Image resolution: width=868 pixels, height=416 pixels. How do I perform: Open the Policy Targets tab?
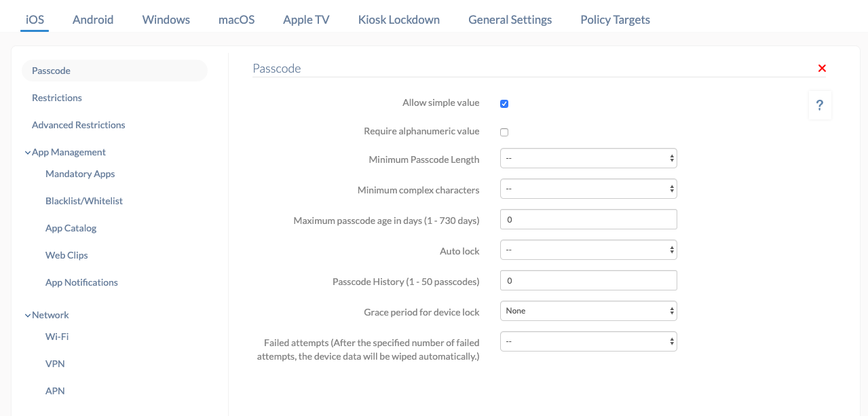tap(616, 20)
